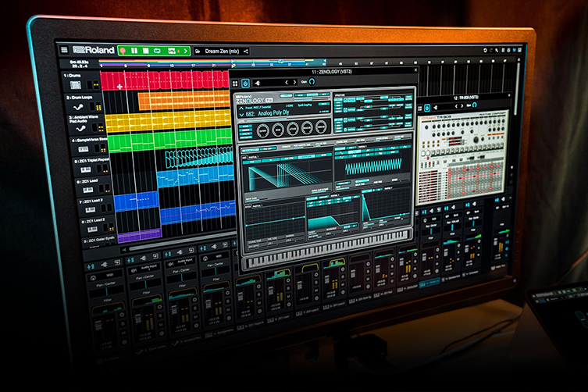Go to next preset in ZENOLOGY window
This screenshot has width=588, height=392.
point(294,82)
